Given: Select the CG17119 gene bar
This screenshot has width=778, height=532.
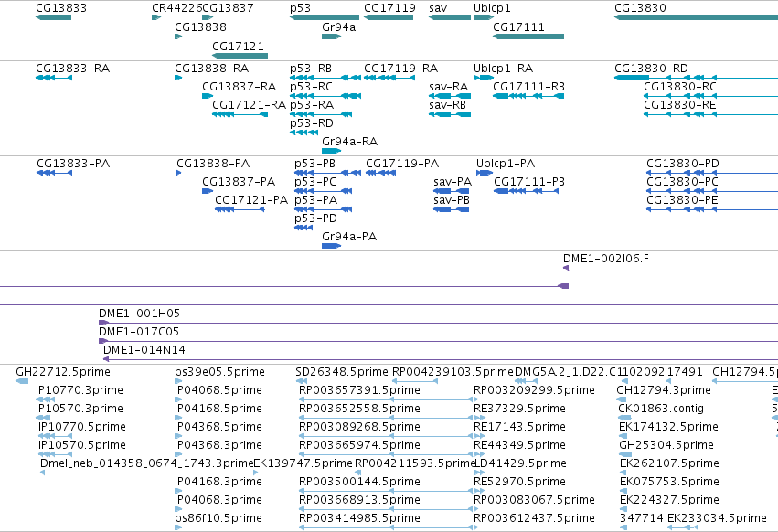Looking at the screenshot, I should [x=389, y=17].
